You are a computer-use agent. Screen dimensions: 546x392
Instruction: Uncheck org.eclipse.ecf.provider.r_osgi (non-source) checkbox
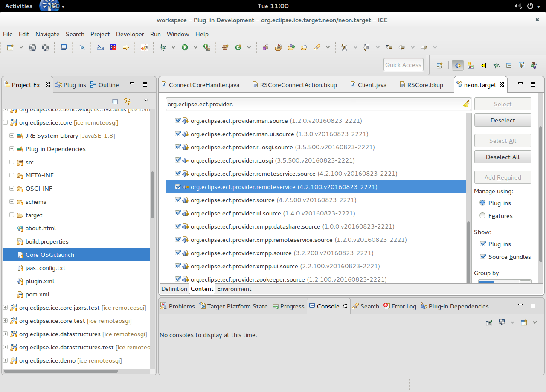coord(178,160)
